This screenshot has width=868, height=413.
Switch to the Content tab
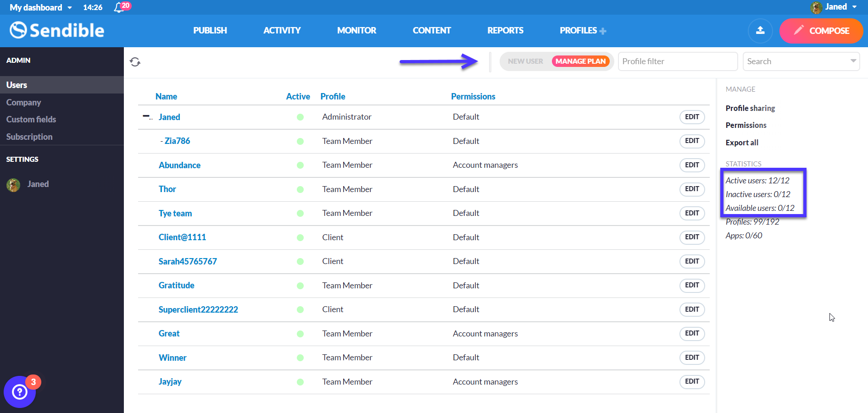click(432, 31)
